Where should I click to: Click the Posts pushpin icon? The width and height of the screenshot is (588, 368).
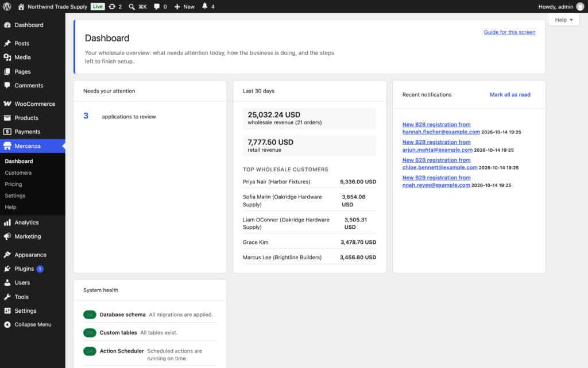pyautogui.click(x=7, y=43)
